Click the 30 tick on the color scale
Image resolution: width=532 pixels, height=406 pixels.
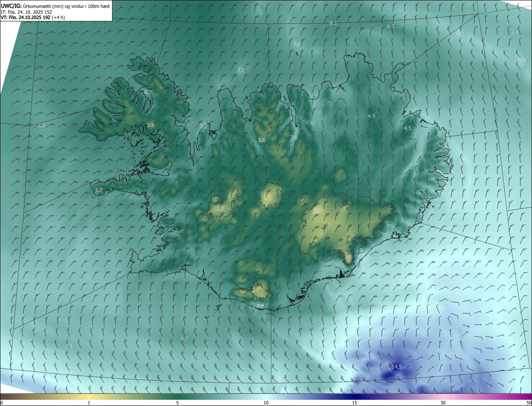pyautogui.click(x=443, y=403)
